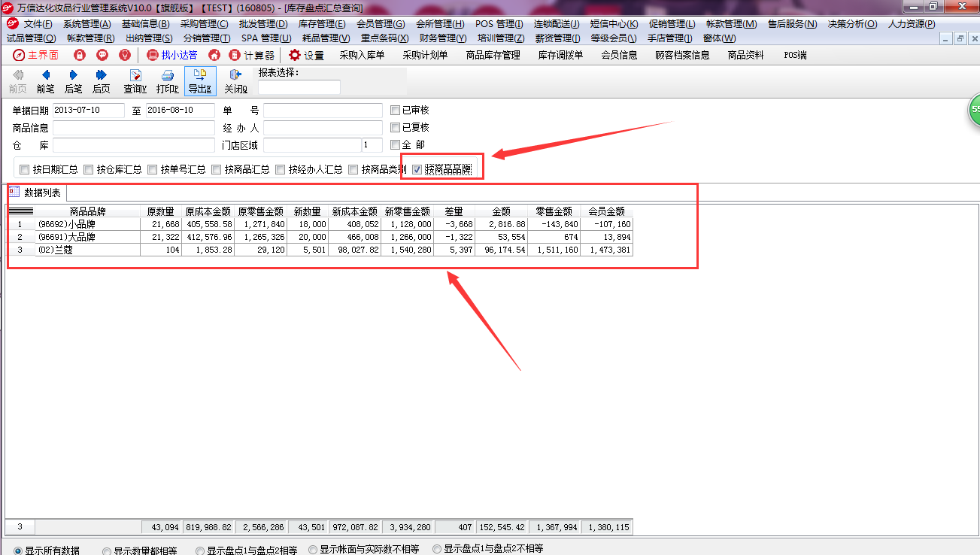Screen dimensions: 980x555
Task: Jump to 后页 last page
Action: 102,81
